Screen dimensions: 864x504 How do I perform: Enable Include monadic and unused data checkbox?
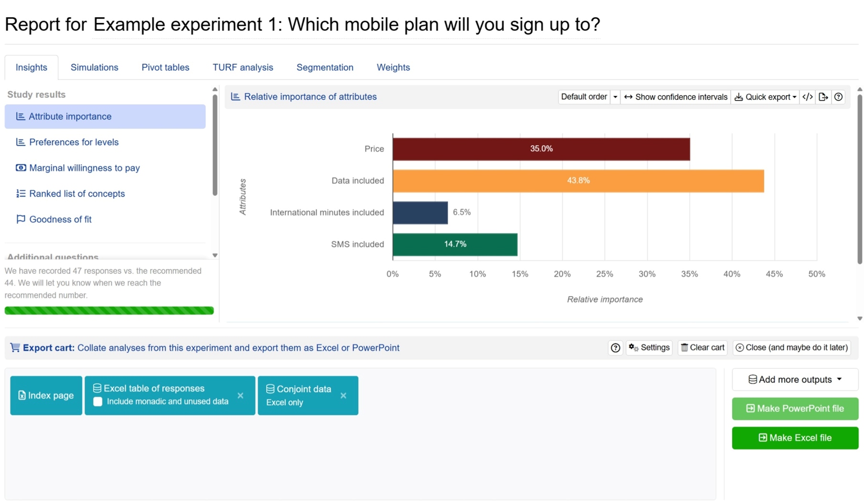98,402
